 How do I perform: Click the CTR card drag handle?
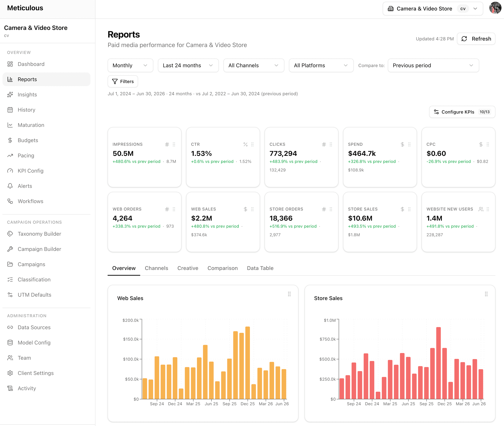point(253,144)
